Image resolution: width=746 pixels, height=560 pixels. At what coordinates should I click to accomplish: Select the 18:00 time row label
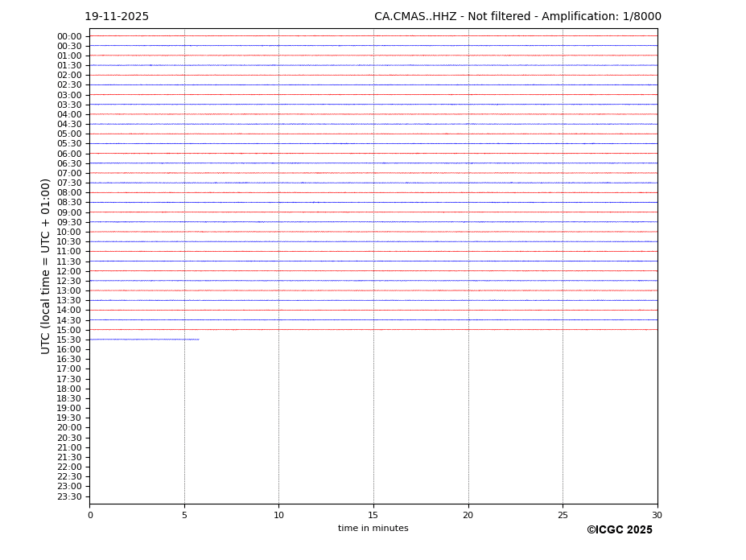coord(69,389)
